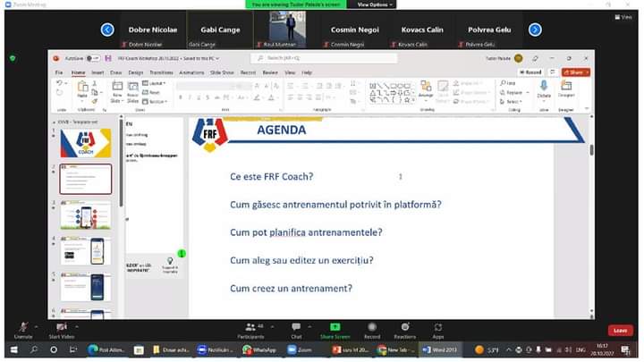This screenshot has height=362, width=644.
Task: Switch to Design ribbon tab
Action: pos(136,72)
